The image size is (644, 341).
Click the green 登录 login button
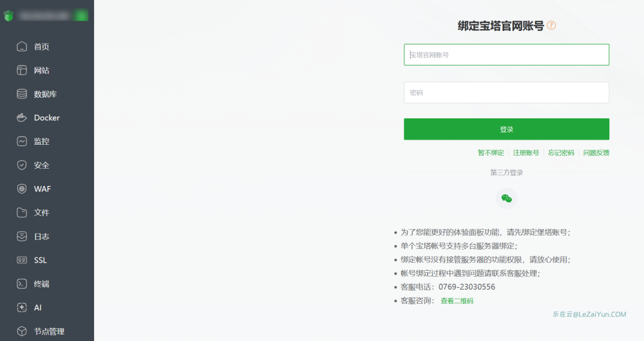tap(506, 129)
